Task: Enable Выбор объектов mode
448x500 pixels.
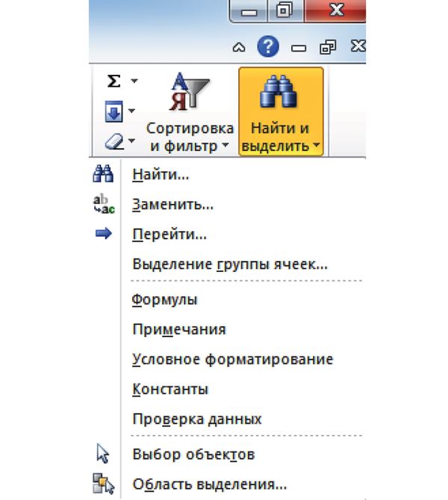Action: pos(193,454)
